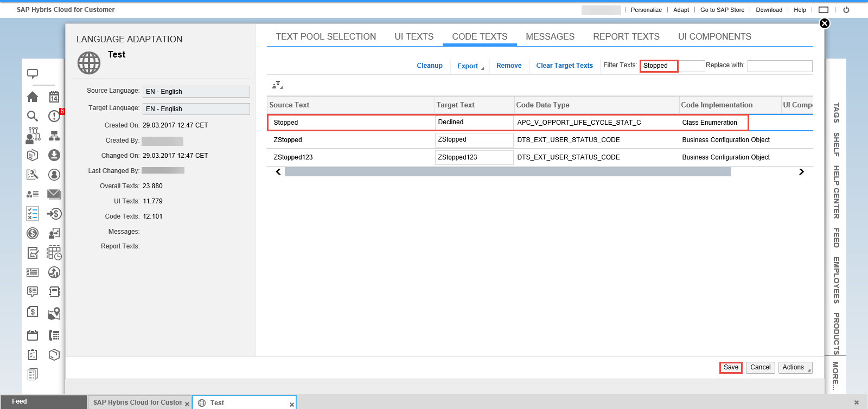Close the SAP Hybris Cloud for Customer tab
The image size is (868, 409).
187,404
